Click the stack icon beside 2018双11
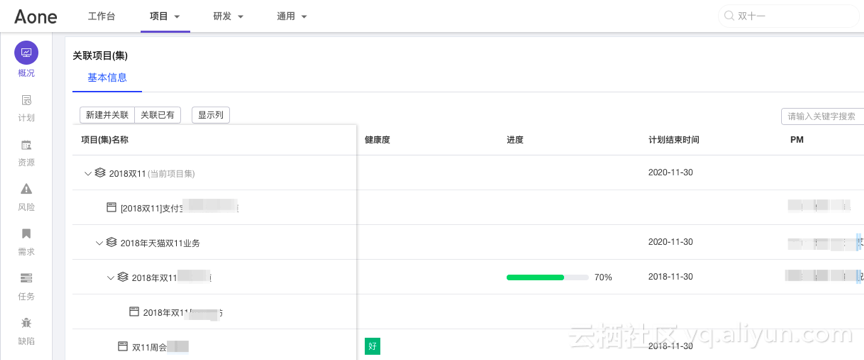864x360 pixels. click(100, 173)
